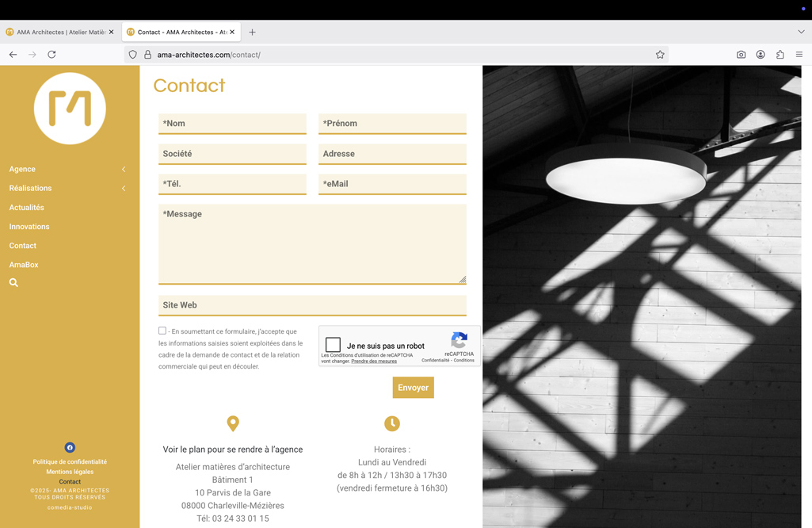Screen dimensions: 812x528
Task: Switch to the AMA Architectes Atelier tab
Action: coord(59,33)
